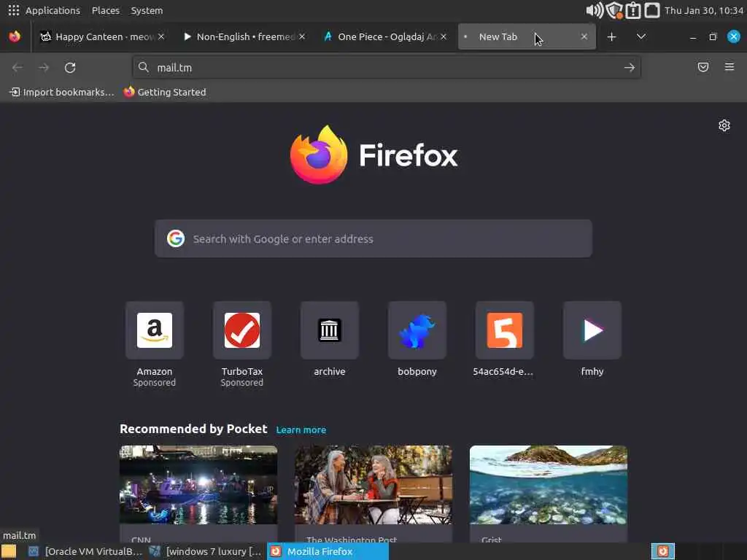
Task: Click the Google logo in search box
Action: coord(176,238)
